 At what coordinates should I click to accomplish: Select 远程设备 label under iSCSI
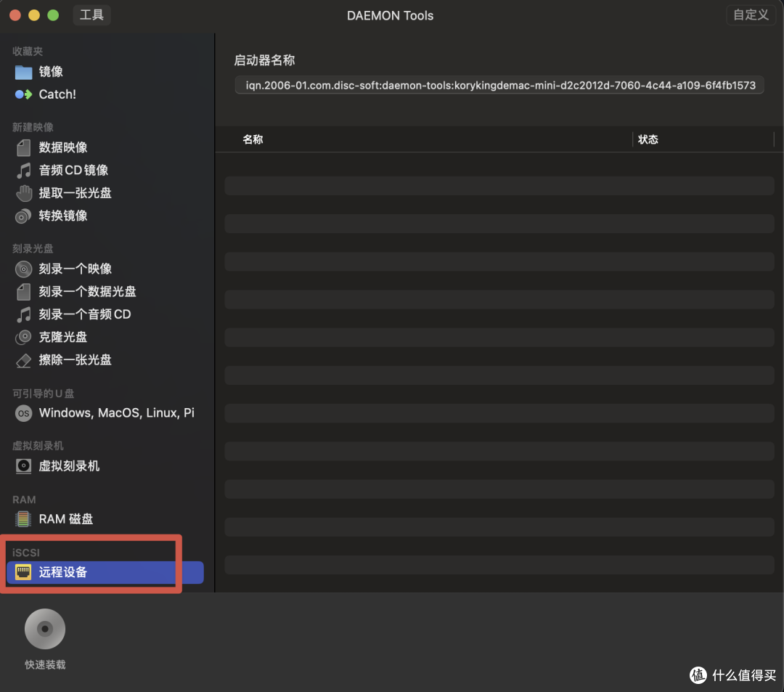tap(63, 572)
